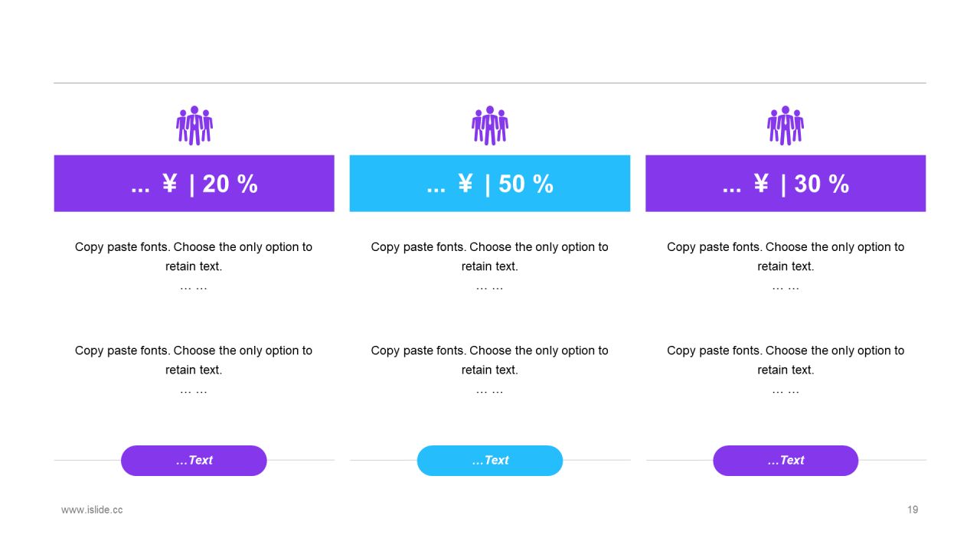
Task: Click the purple '...Text' pill under the 30% column
Action: coord(786,461)
